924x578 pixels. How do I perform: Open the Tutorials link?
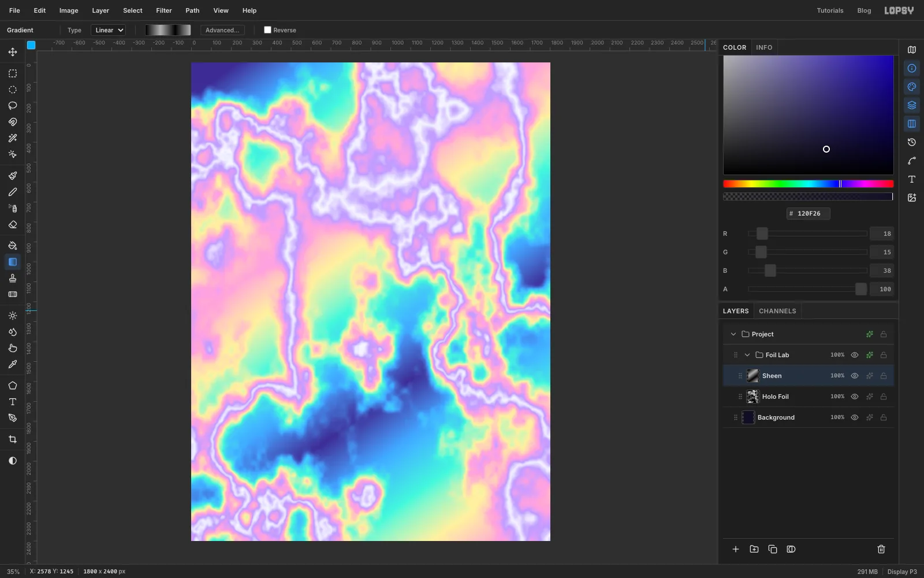[830, 10]
